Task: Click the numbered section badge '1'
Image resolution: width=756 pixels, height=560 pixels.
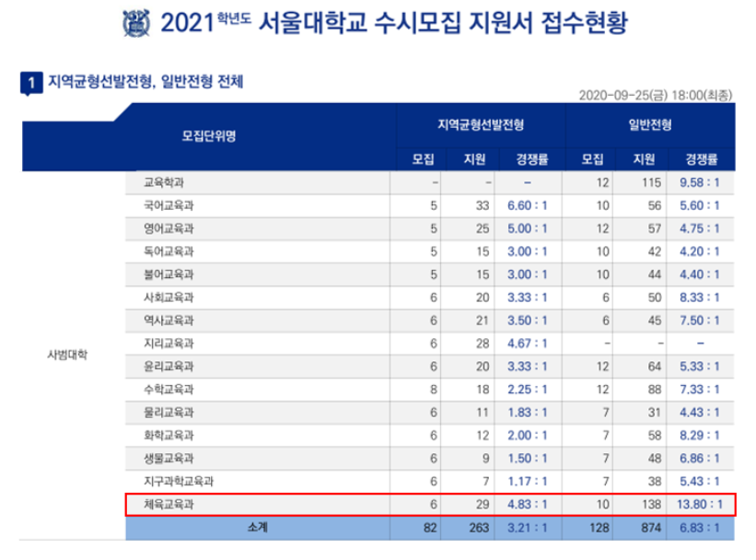Action: coord(31,83)
